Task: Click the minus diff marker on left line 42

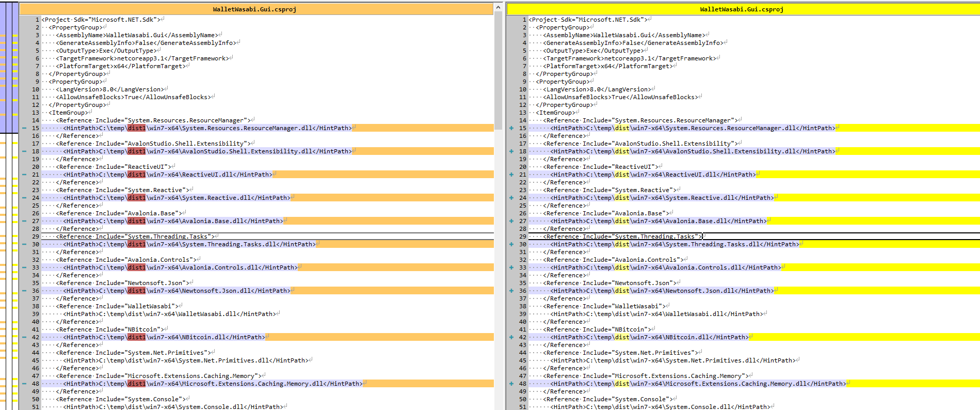Action: point(24,337)
